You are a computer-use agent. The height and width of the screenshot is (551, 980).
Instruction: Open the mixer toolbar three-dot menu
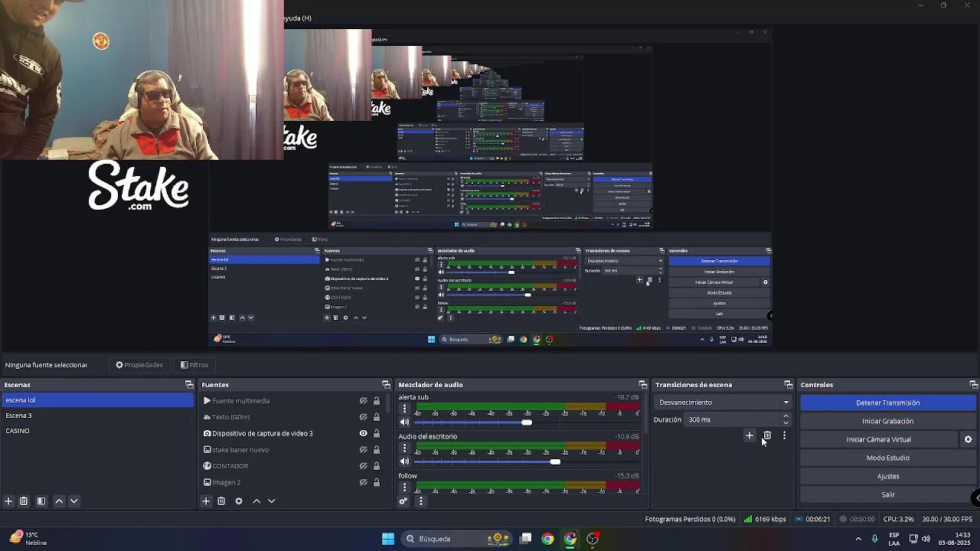coord(420,501)
